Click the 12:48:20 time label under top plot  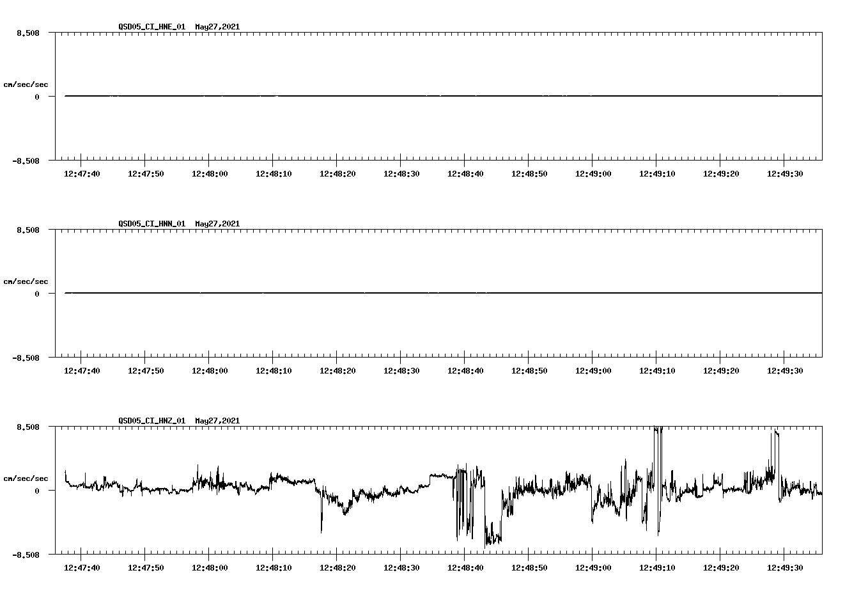pyautogui.click(x=339, y=173)
